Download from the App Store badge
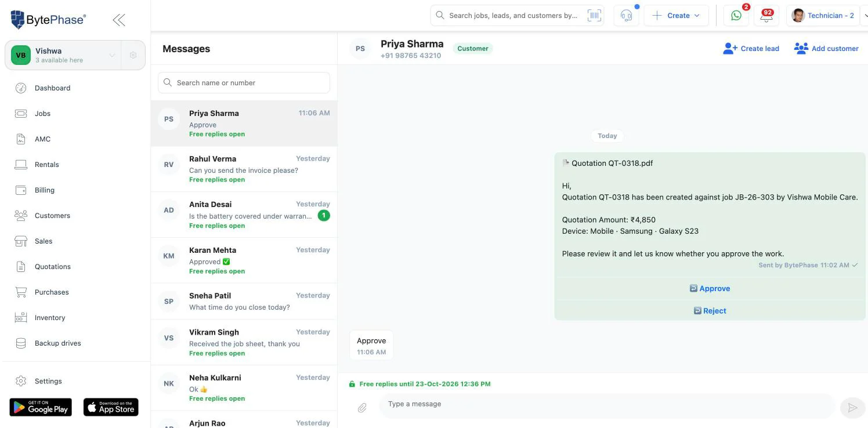The height and width of the screenshot is (428, 868). [111, 407]
